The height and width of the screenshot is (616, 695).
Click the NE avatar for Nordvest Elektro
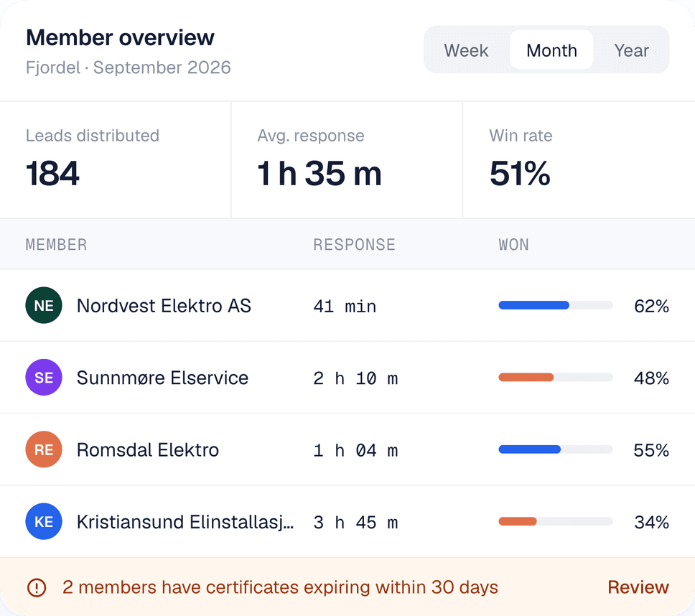(43, 305)
